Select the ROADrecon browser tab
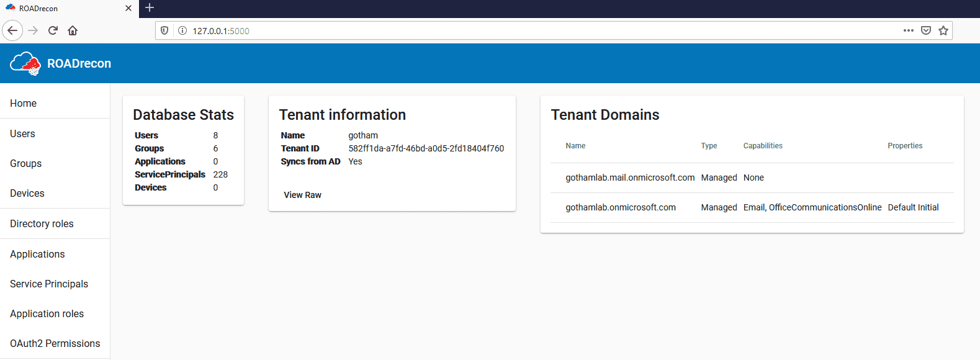This screenshot has width=980, height=360. pos(68,8)
